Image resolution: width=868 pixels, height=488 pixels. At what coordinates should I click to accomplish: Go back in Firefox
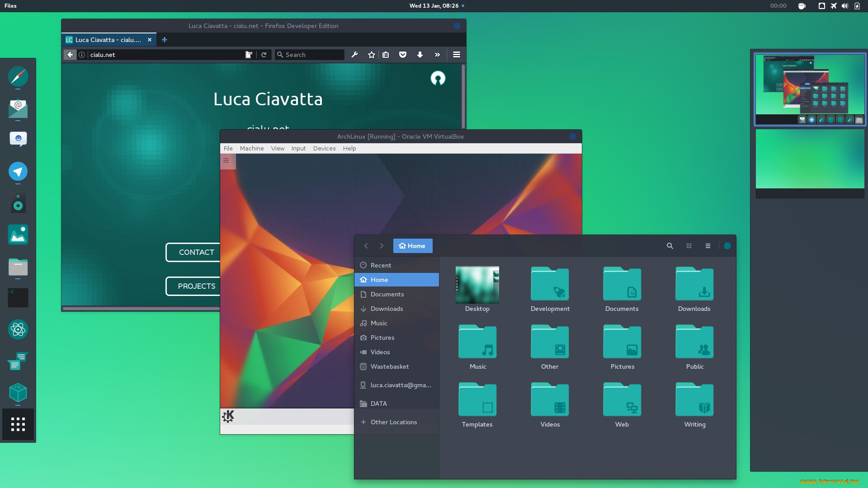pyautogui.click(x=70, y=55)
